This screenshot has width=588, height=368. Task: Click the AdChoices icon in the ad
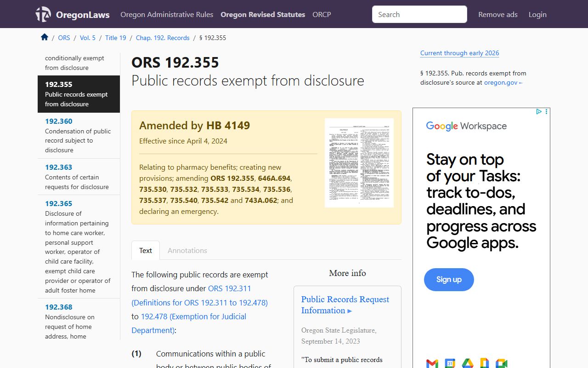[539, 111]
